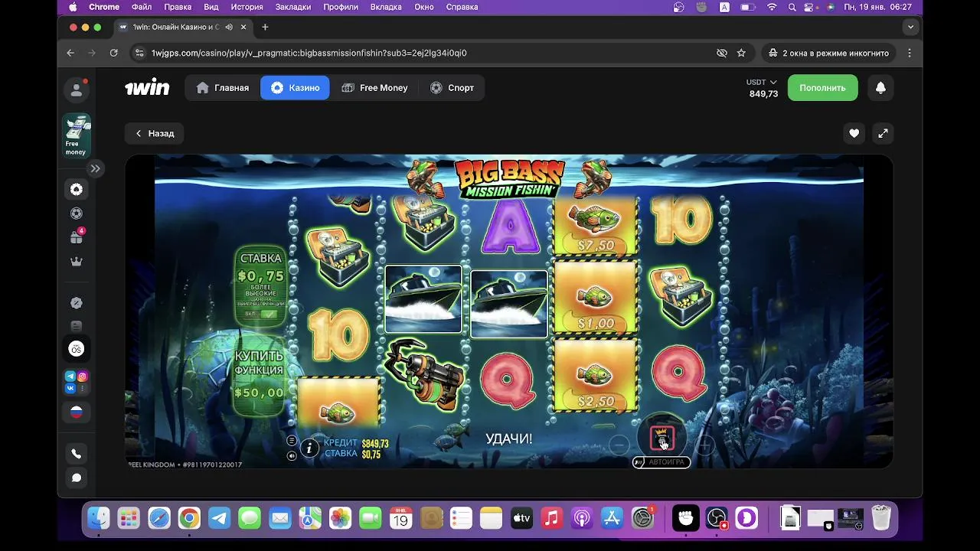
Task: Open the incognito windows indicator
Action: [x=828, y=53]
